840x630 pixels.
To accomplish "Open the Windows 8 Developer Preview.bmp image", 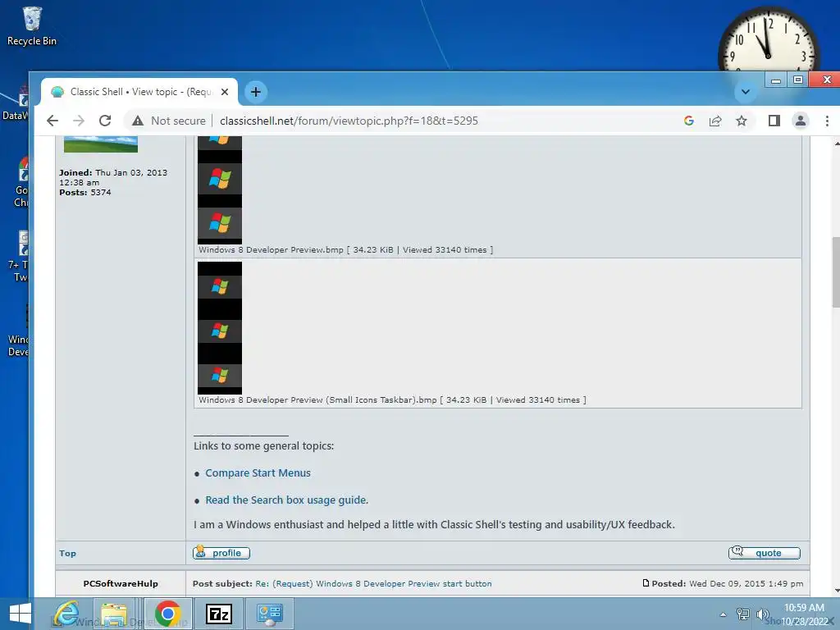I will (x=220, y=190).
